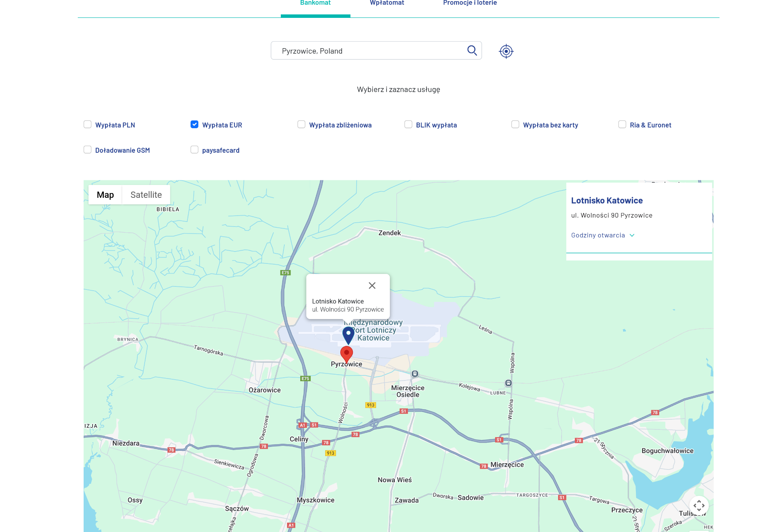Enable BLIK wypłata checkbox
The height and width of the screenshot is (532, 758).
click(x=408, y=124)
